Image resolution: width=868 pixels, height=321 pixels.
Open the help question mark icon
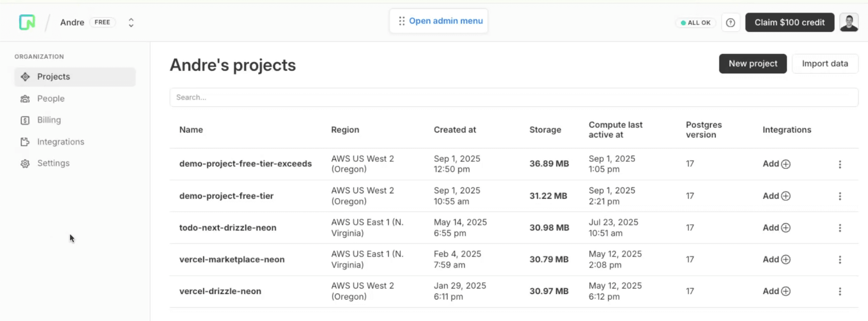730,22
